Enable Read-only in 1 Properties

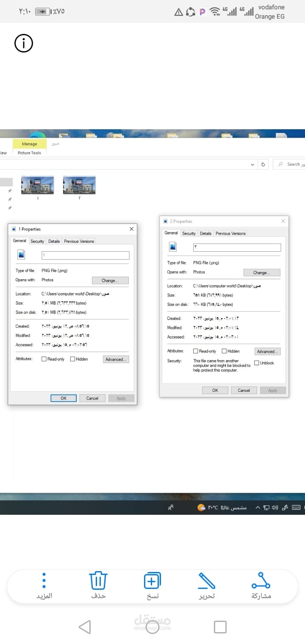point(44,359)
